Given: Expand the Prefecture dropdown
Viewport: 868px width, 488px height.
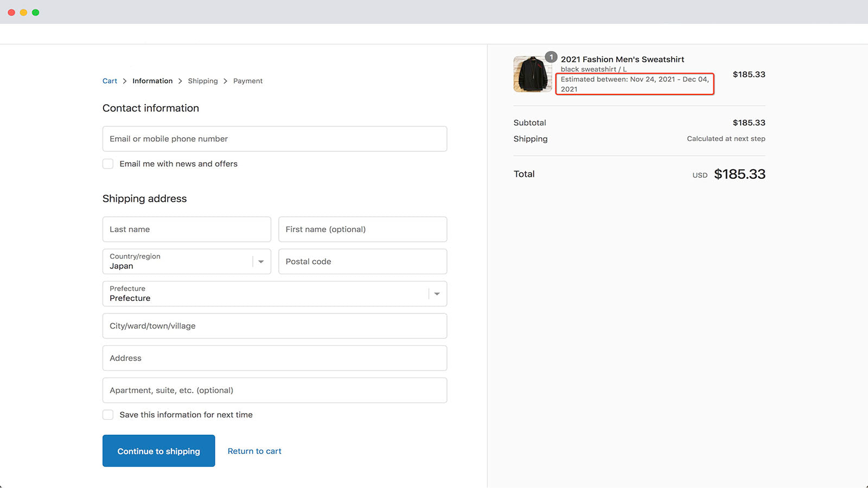Looking at the screenshot, I should point(275,294).
